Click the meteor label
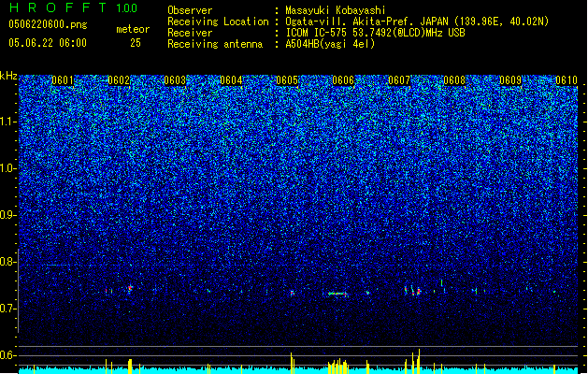The image size is (588, 374). click(x=133, y=29)
